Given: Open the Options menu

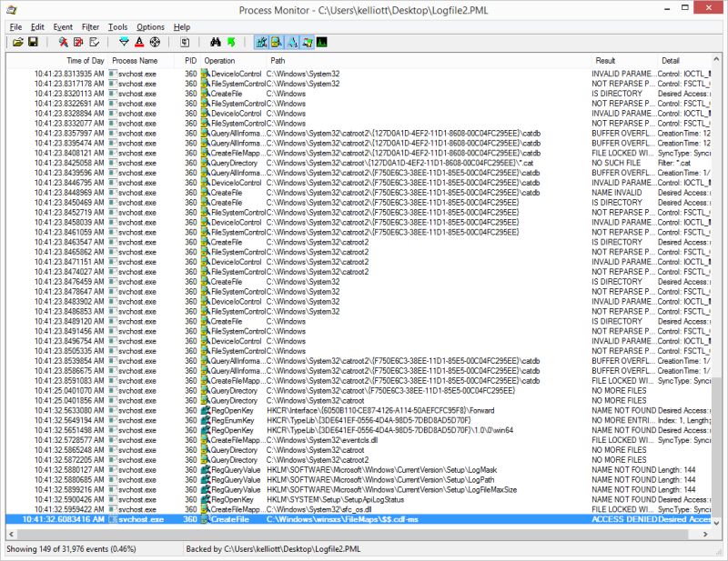Looking at the screenshot, I should (150, 27).
